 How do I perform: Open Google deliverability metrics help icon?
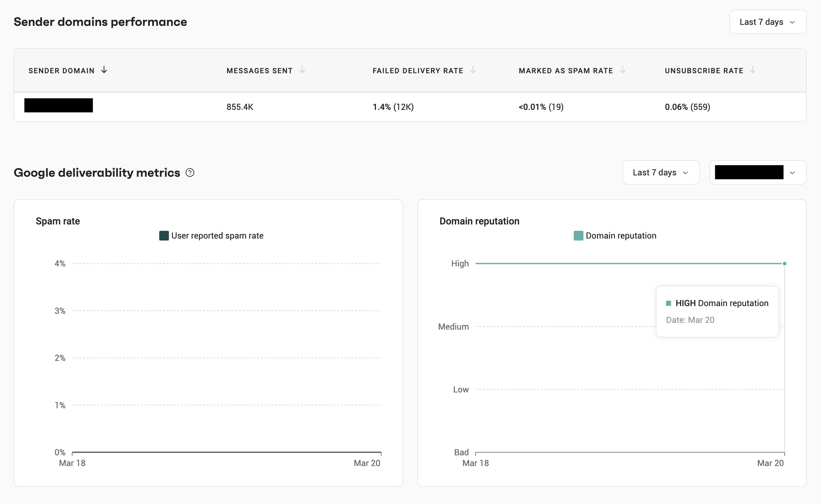tap(190, 173)
